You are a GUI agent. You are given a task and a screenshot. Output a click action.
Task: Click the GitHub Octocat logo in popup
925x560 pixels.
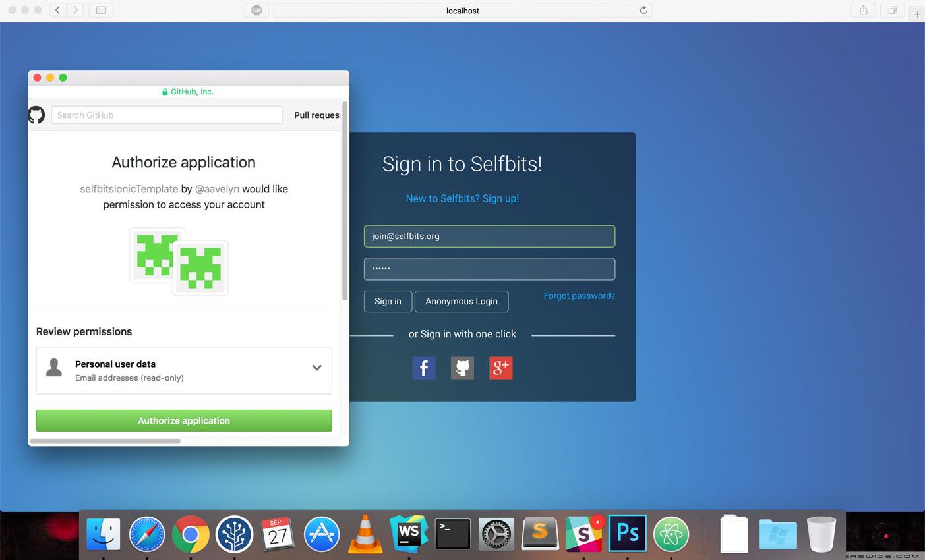(x=36, y=115)
